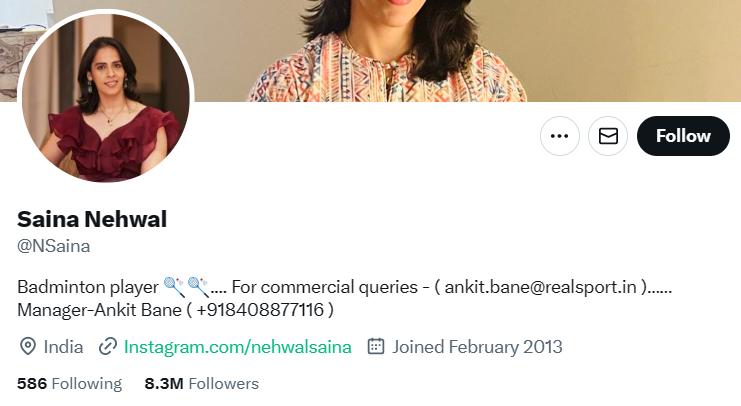This screenshot has width=741, height=406.
Task: Click the header banner photo
Action: 370,51
